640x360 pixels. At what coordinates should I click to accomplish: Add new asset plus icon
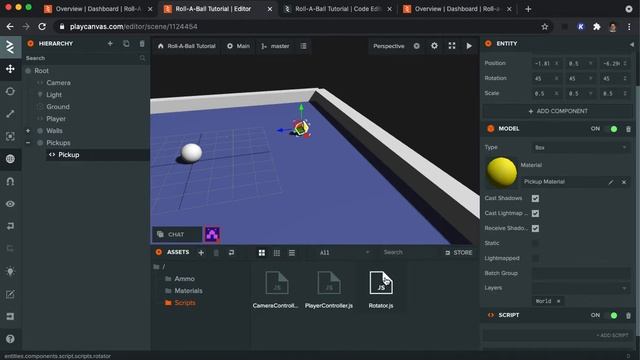[201, 253]
